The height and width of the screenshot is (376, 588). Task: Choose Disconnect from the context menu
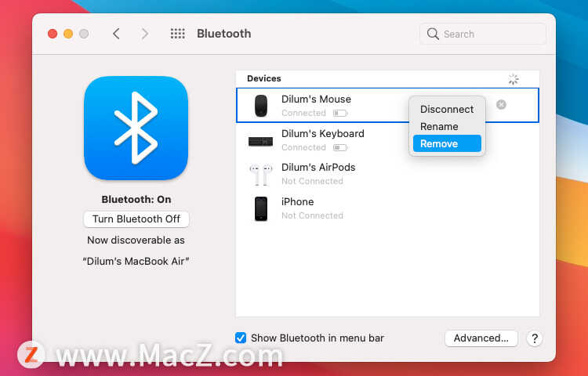[447, 110]
